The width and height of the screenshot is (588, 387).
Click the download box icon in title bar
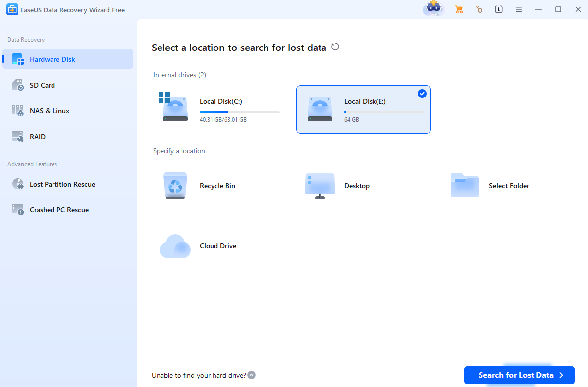499,10
